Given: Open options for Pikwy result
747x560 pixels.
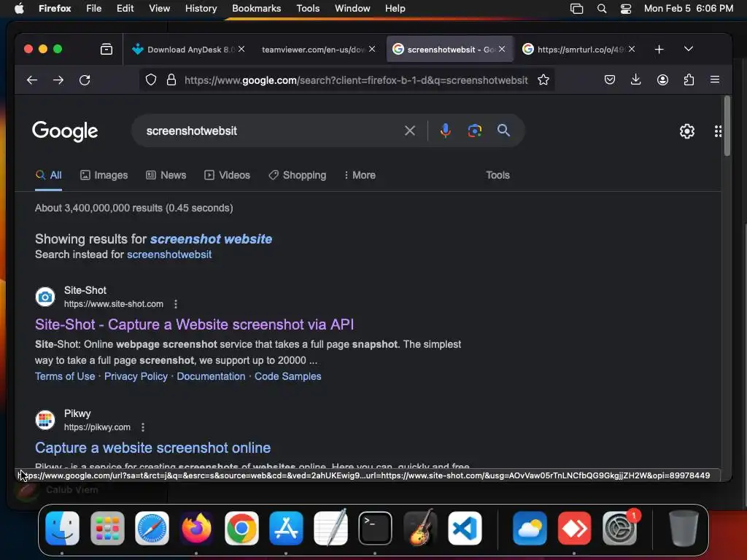Looking at the screenshot, I should pyautogui.click(x=143, y=427).
